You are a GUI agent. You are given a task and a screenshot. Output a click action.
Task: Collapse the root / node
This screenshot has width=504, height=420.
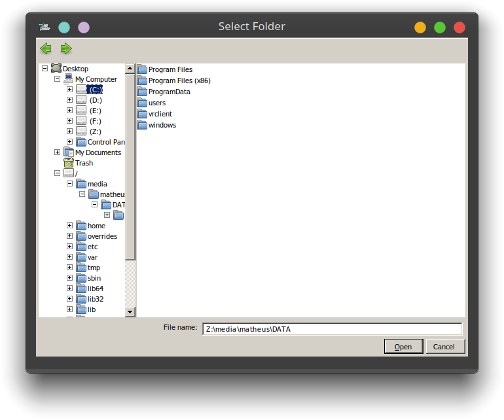point(57,173)
